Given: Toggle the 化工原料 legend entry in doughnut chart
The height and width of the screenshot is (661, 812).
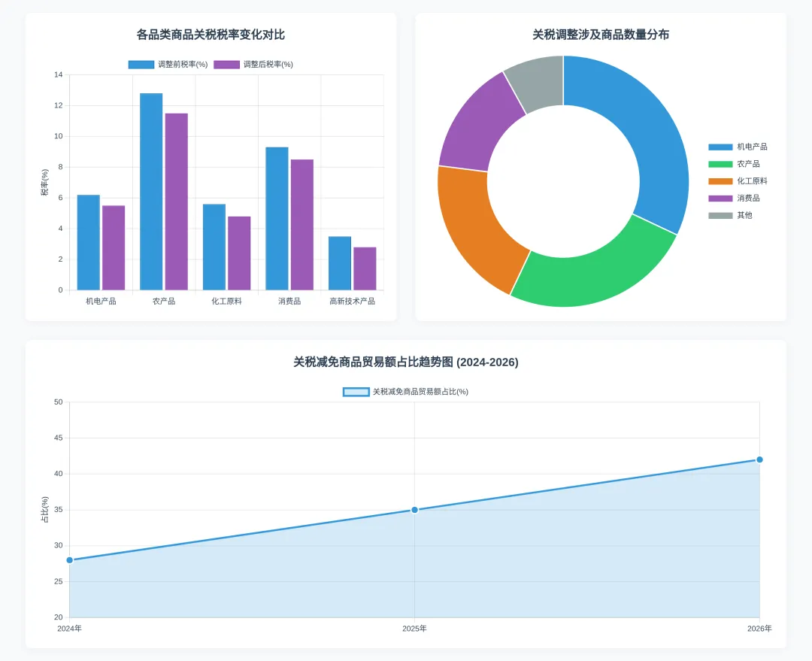Looking at the screenshot, I should pyautogui.click(x=738, y=180).
